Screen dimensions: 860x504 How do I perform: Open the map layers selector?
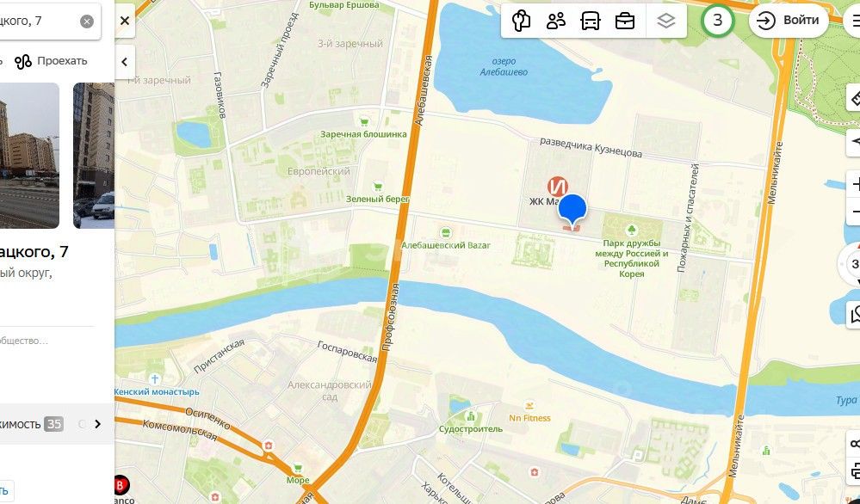tap(665, 21)
